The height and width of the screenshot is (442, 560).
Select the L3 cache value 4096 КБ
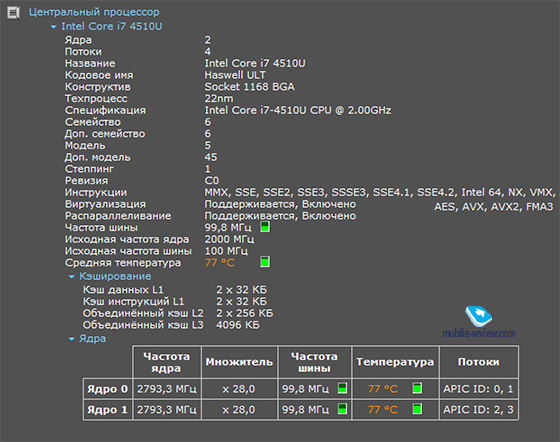tap(238, 325)
